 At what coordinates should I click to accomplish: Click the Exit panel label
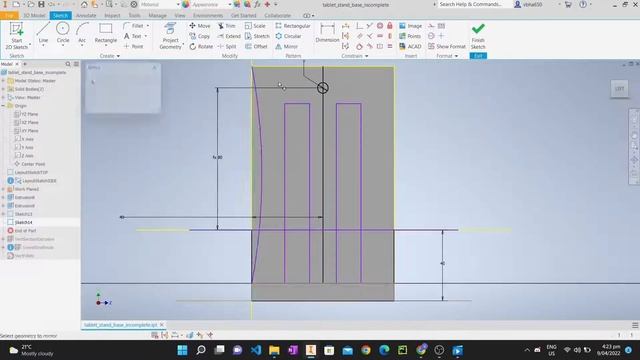pyautogui.click(x=478, y=56)
